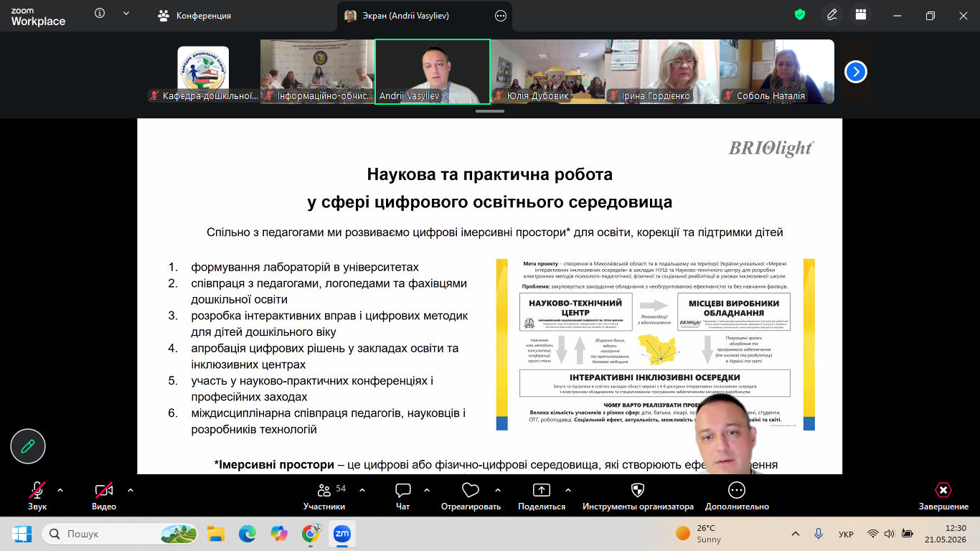This screenshot has height=551, width=980.
Task: Select Ірина Гордієнко video thumbnail
Action: click(x=661, y=72)
